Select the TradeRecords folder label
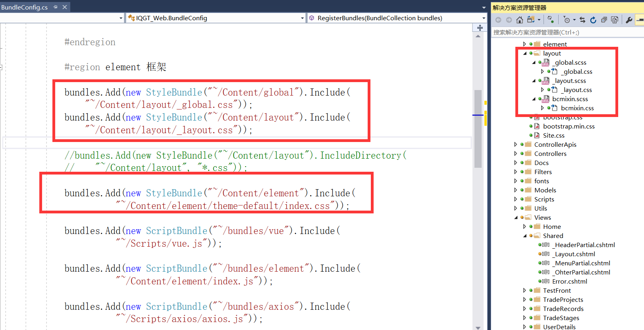Viewport: 644px width, 330px height. coord(563,309)
